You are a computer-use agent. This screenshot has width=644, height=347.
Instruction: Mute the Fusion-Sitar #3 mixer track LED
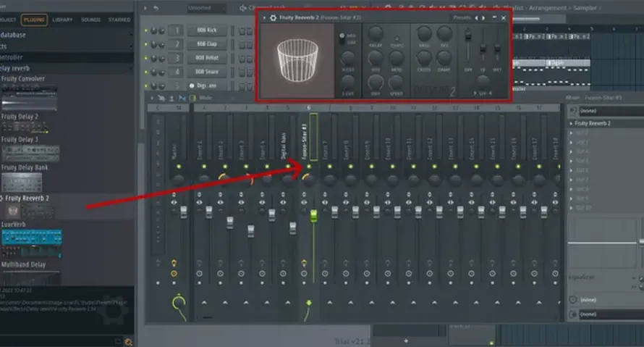(309, 167)
